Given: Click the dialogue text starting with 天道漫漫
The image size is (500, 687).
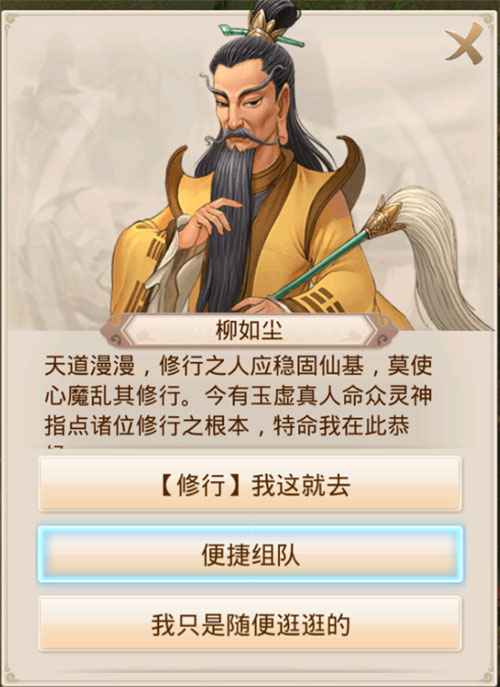Looking at the screenshot, I should click(x=239, y=396).
